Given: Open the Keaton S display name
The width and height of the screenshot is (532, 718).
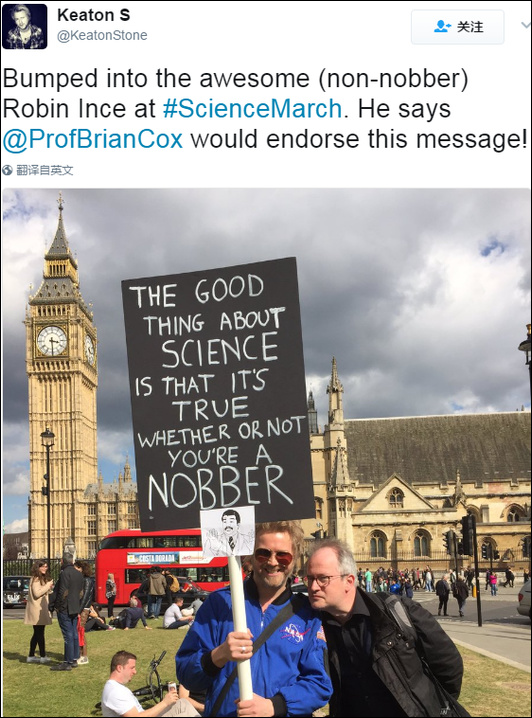Looking at the screenshot, I should (x=93, y=15).
